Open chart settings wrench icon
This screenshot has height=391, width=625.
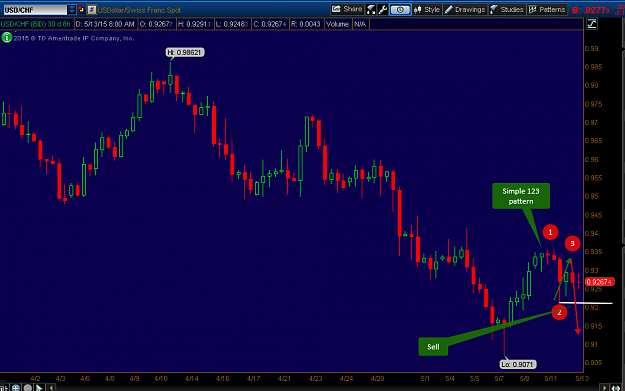coord(383,10)
